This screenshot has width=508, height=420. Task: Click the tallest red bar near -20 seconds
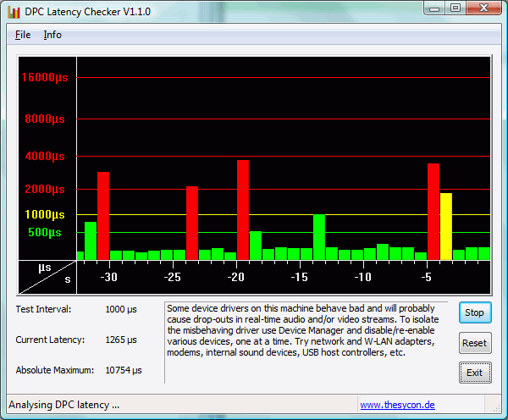coord(243,209)
